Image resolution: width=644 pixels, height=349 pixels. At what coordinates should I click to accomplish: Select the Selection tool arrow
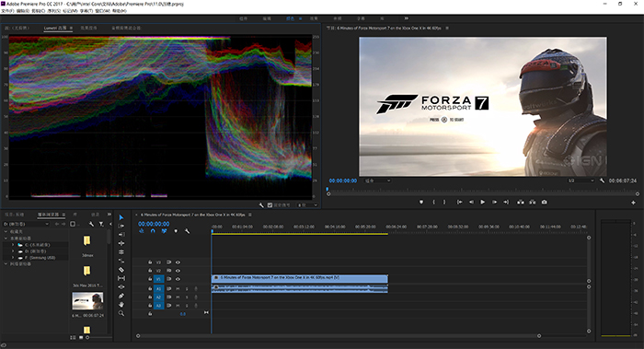pos(121,217)
